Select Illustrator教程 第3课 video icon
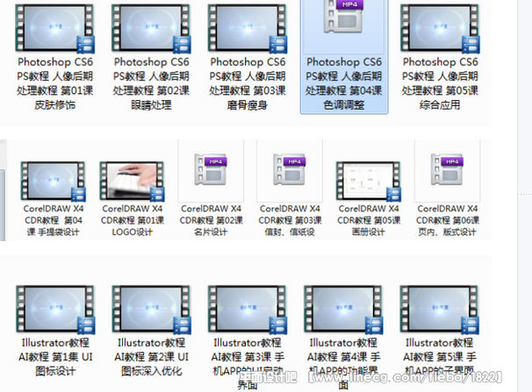The height and width of the screenshot is (392, 532). pos(248,310)
